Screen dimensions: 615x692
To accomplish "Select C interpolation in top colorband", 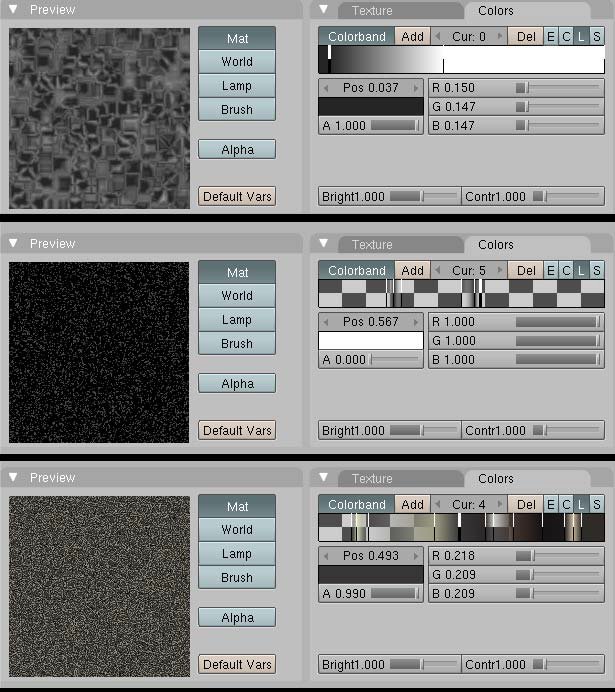I will pos(566,37).
